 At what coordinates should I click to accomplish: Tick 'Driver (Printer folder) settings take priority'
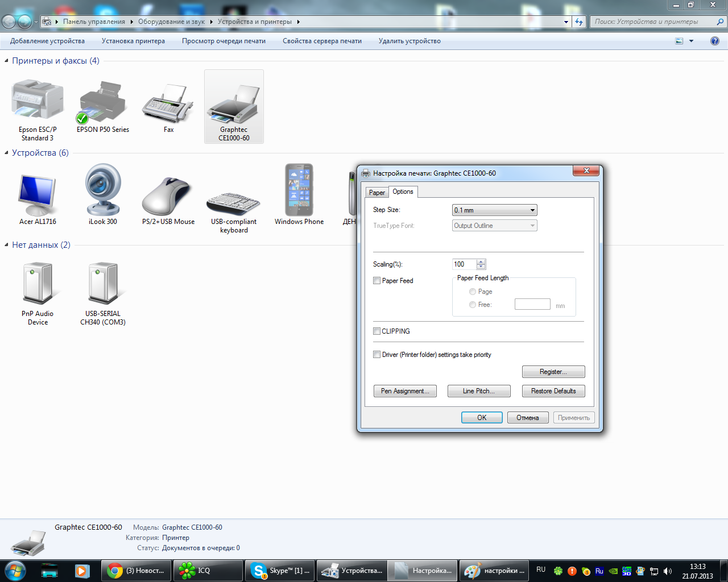point(377,354)
